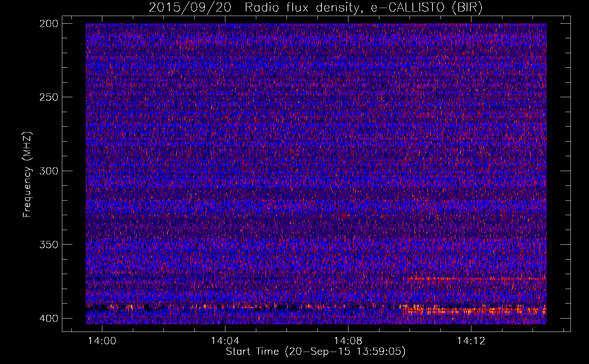Select the 250 frequency tick label

coord(48,97)
